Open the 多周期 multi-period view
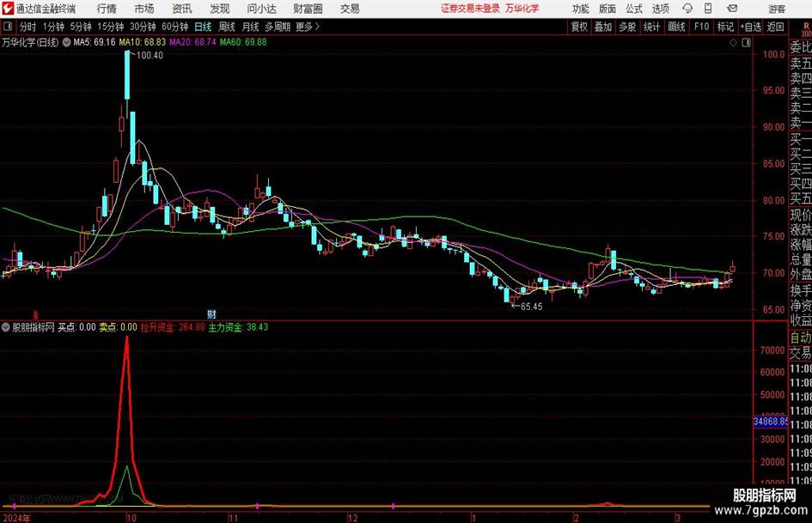Image resolution: width=812 pixels, height=523 pixels. 278,27
